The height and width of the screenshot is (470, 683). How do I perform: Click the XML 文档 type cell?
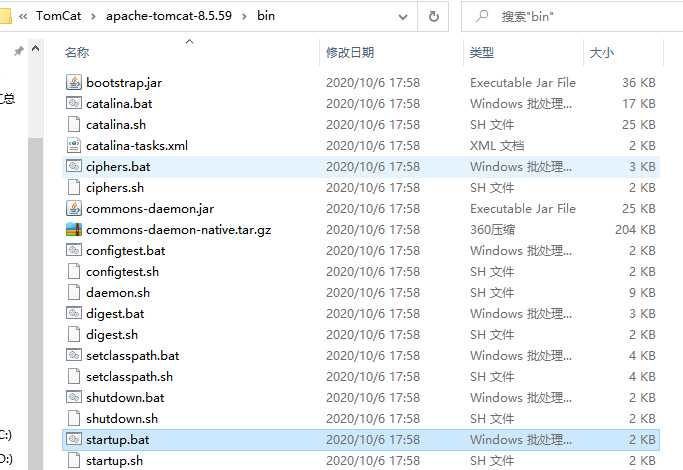coord(497,145)
